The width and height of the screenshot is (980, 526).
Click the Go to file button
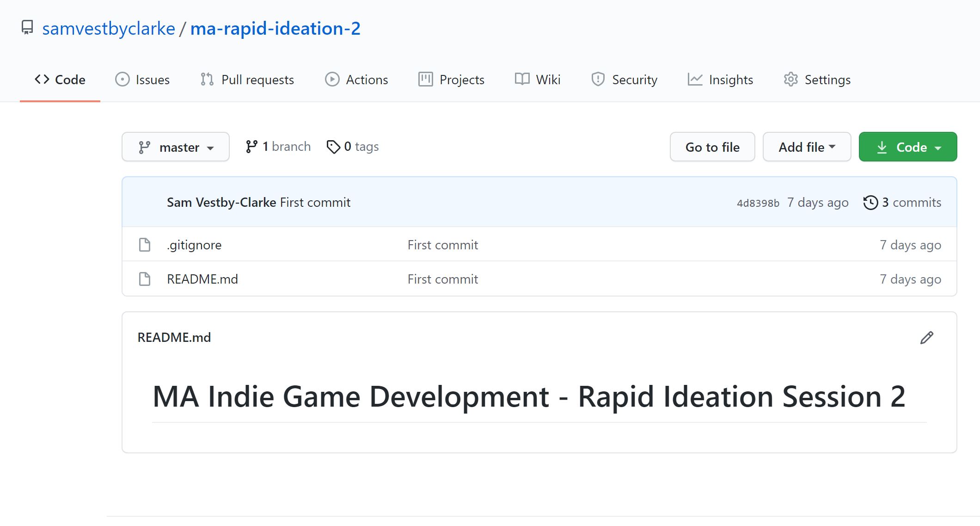tap(712, 147)
